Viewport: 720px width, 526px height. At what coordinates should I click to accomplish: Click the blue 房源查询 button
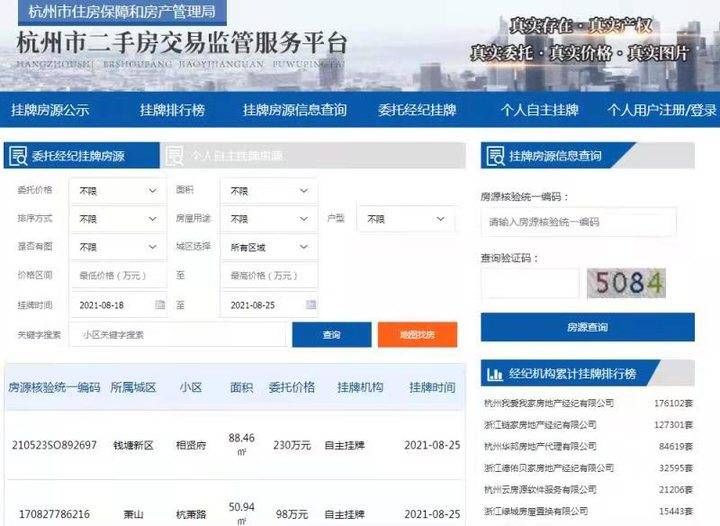[587, 327]
